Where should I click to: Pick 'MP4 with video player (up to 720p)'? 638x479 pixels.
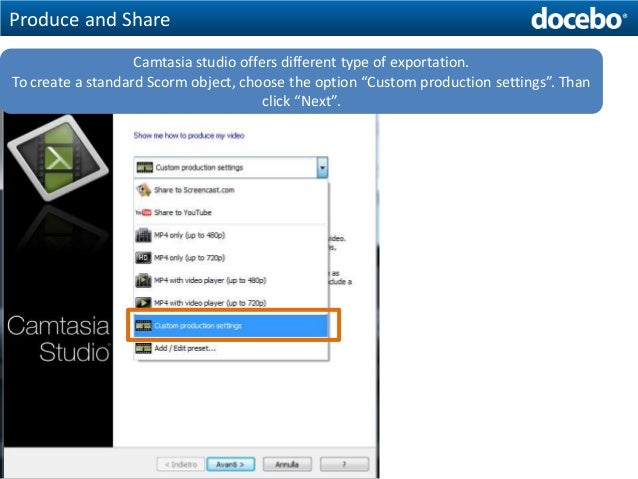(x=231, y=303)
